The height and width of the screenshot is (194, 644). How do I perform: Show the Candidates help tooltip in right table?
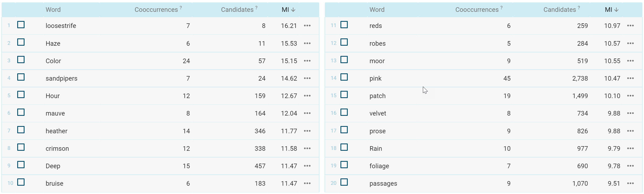(x=579, y=8)
